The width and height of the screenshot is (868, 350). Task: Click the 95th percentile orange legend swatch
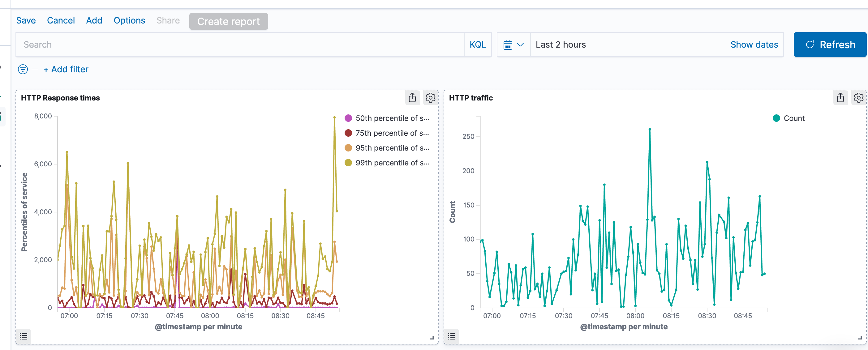coord(348,148)
